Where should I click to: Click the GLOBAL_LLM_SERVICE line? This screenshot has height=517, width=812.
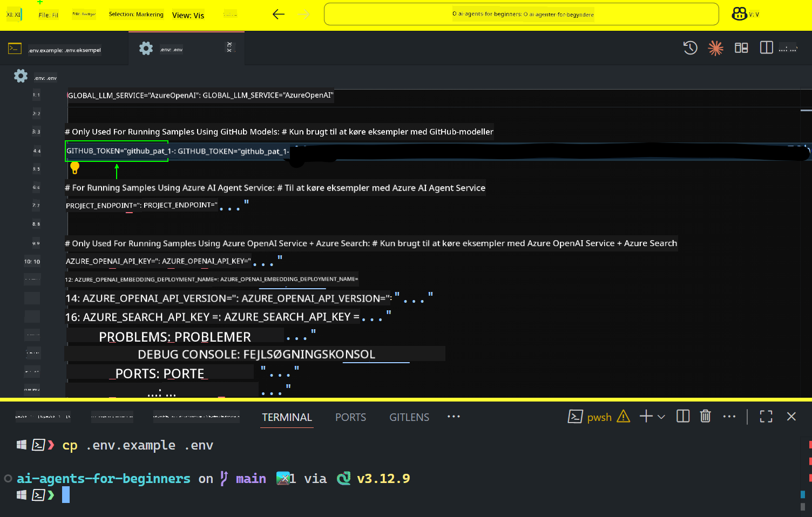click(x=200, y=96)
